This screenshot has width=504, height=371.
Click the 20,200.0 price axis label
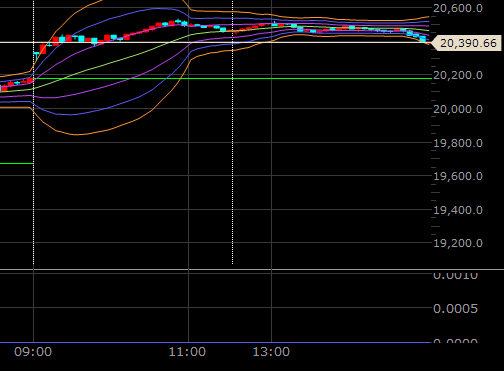point(458,75)
